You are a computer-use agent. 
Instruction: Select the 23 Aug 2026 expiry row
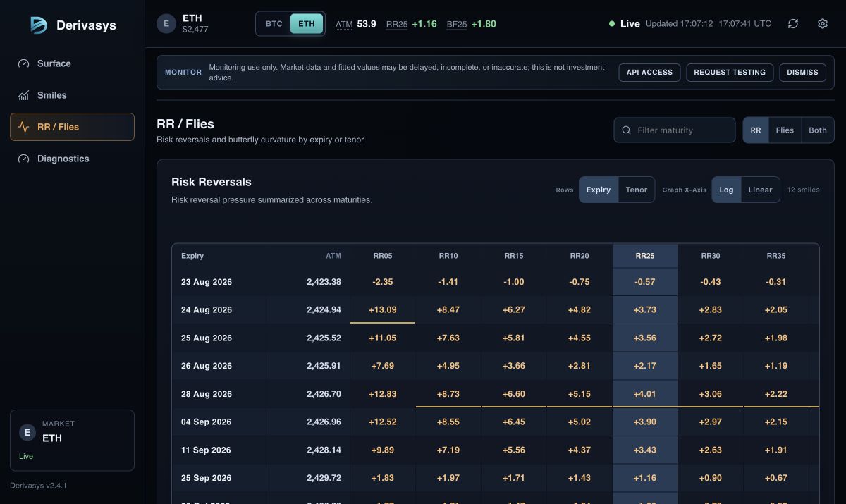[496, 282]
